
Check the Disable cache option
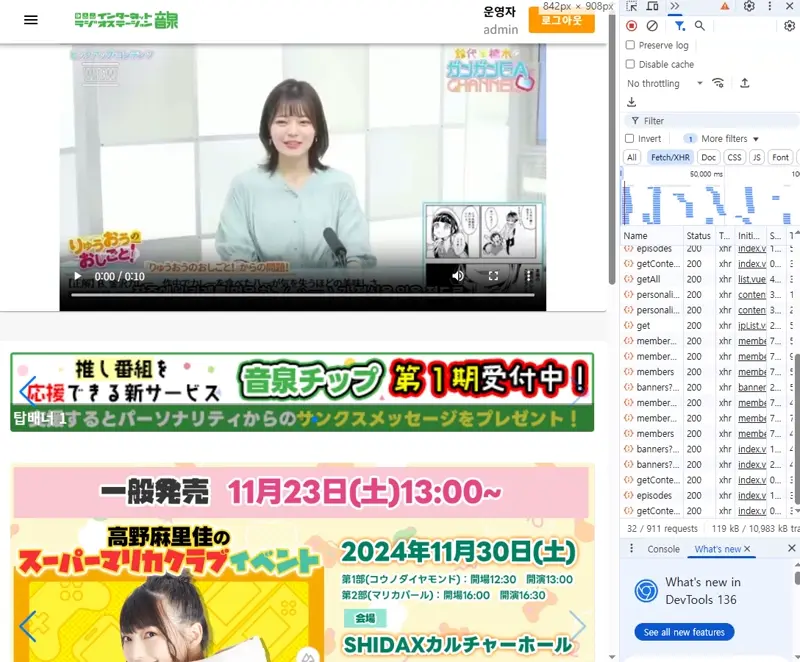[x=630, y=64]
